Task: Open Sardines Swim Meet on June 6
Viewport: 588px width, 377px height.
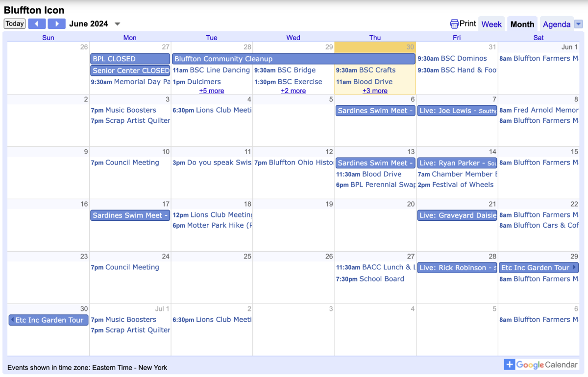Action: click(x=375, y=111)
